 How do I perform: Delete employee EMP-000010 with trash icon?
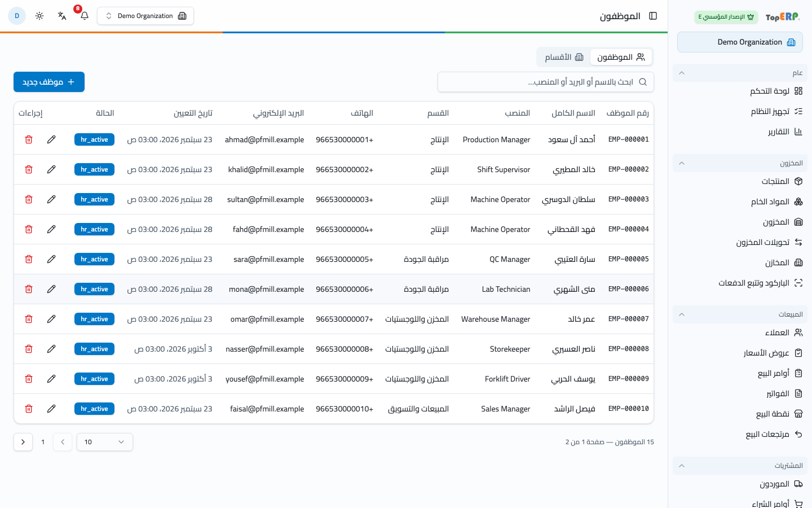pos(29,409)
